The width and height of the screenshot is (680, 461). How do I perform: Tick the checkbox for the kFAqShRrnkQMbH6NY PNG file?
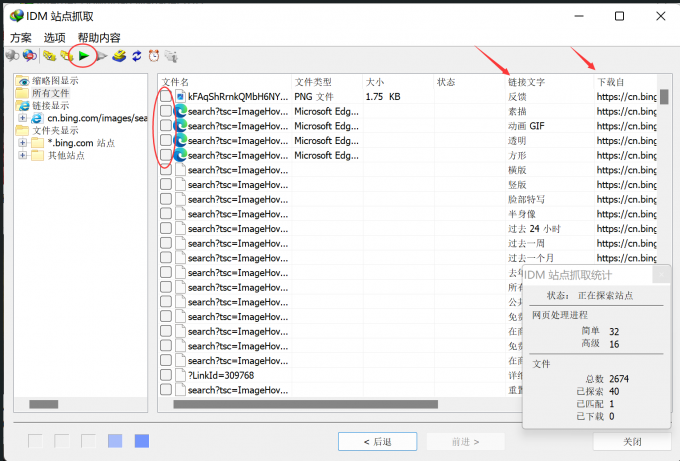point(166,96)
